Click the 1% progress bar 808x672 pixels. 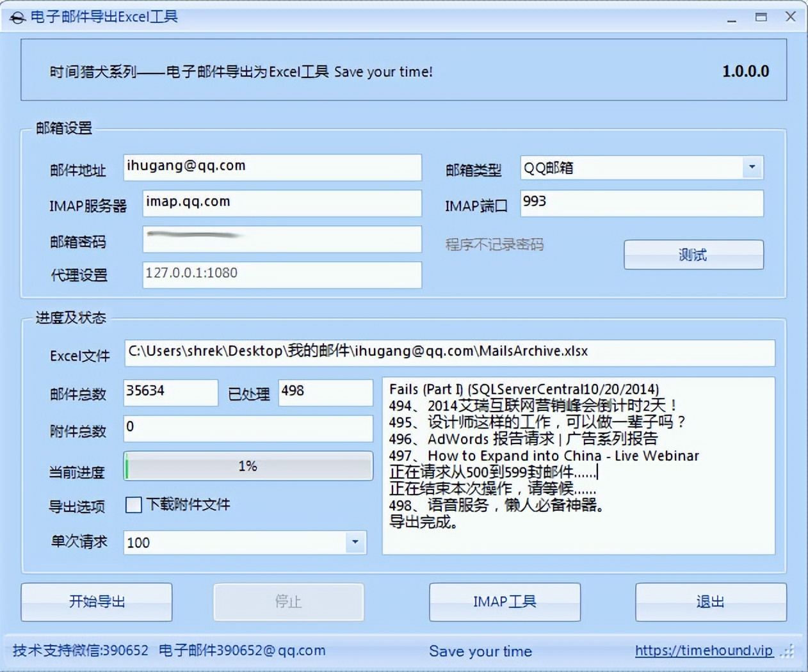pyautogui.click(x=248, y=466)
